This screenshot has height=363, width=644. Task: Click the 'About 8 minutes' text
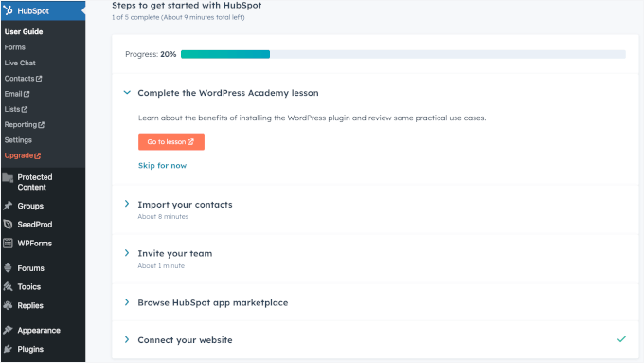(x=163, y=217)
